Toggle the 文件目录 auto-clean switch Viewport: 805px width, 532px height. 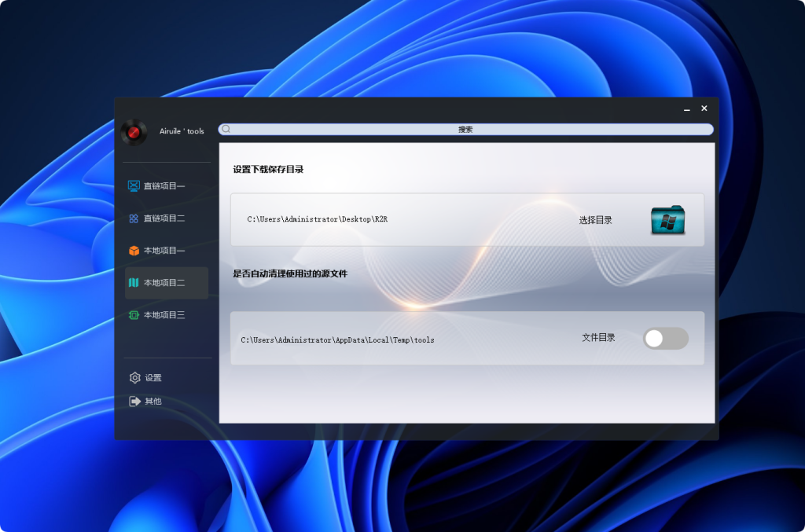[x=665, y=339]
